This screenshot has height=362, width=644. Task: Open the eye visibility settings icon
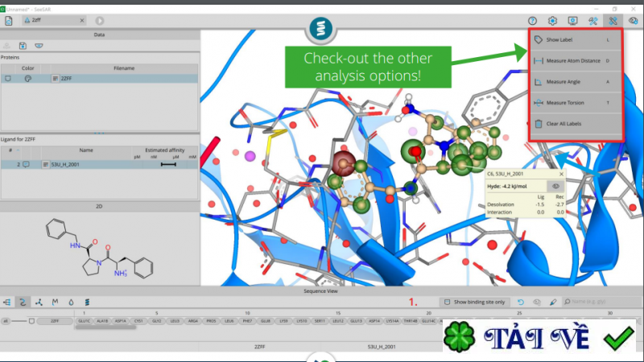(633, 21)
